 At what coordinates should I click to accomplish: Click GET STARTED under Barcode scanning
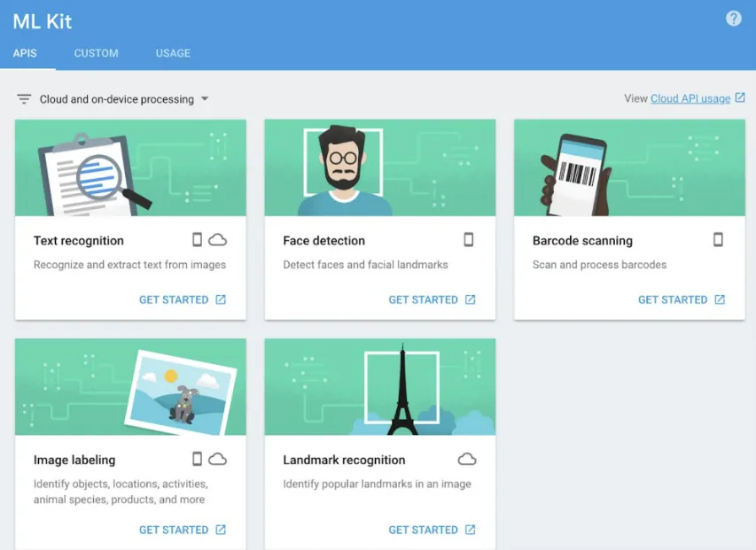coord(673,300)
